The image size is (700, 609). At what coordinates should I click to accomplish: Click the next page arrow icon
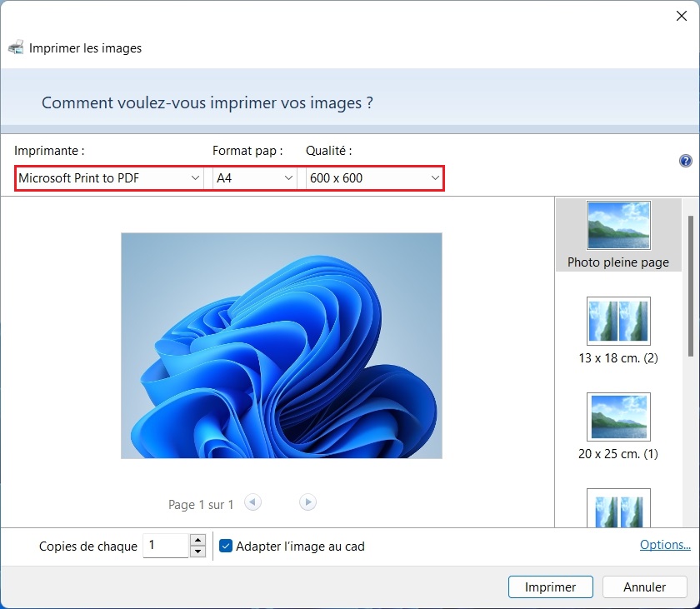pos(307,502)
